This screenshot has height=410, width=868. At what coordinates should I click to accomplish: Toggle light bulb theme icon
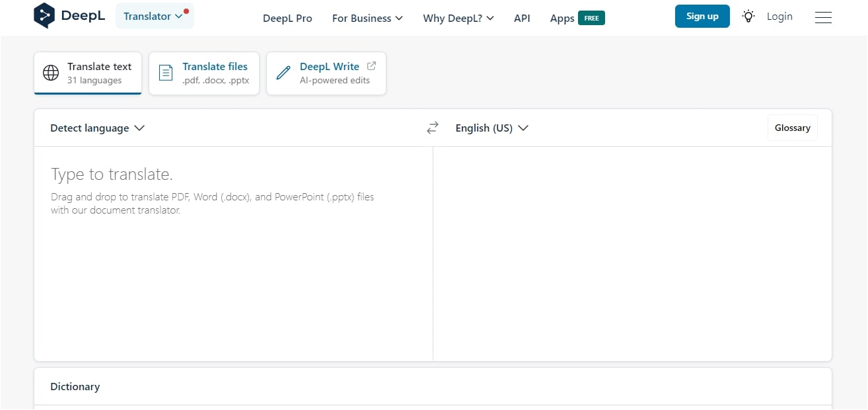click(x=748, y=17)
